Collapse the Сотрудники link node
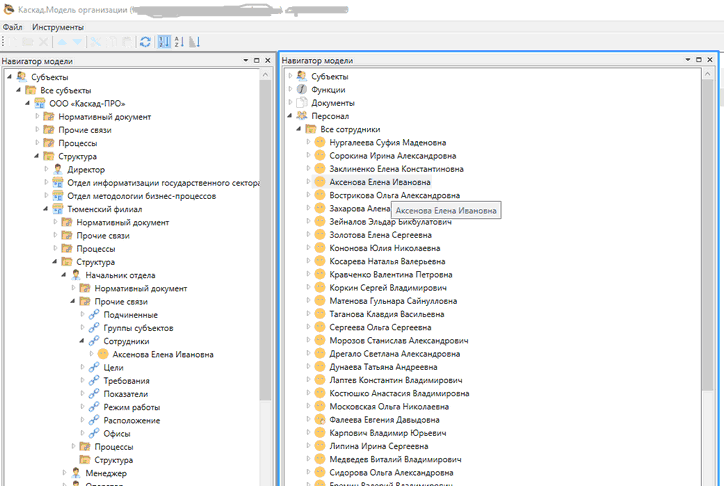This screenshot has height=486, width=724. 82,341
